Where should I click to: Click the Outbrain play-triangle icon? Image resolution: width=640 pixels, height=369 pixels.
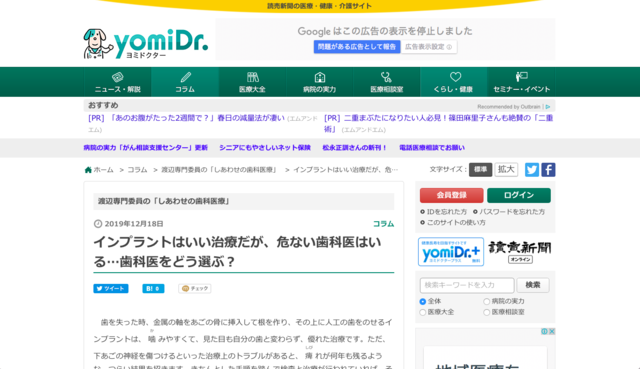tap(548, 107)
